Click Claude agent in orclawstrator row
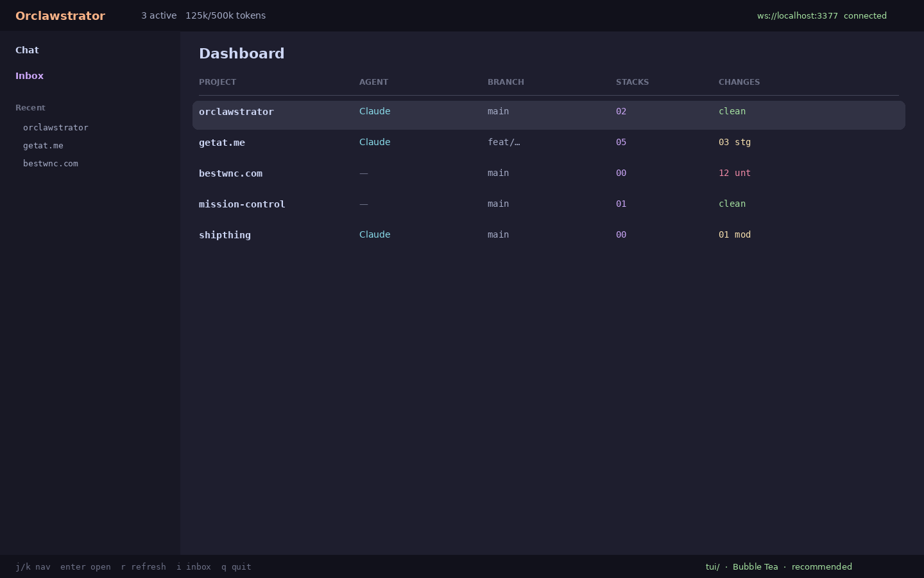Image resolution: width=924 pixels, height=578 pixels. [375, 111]
